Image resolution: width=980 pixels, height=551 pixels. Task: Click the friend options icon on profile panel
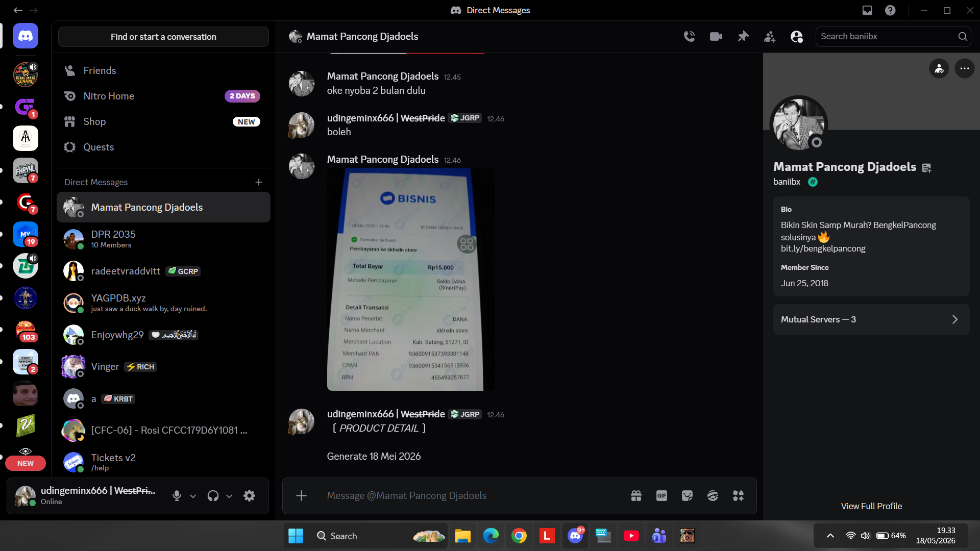(939, 68)
